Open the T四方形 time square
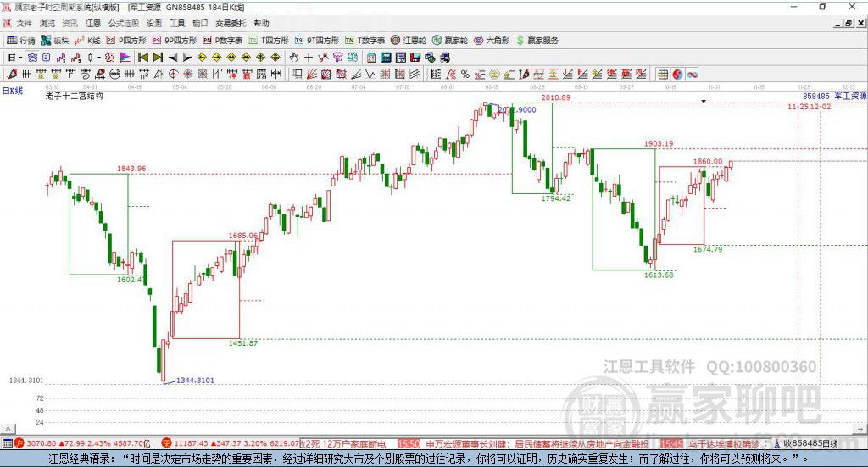868x467 pixels. (x=269, y=41)
